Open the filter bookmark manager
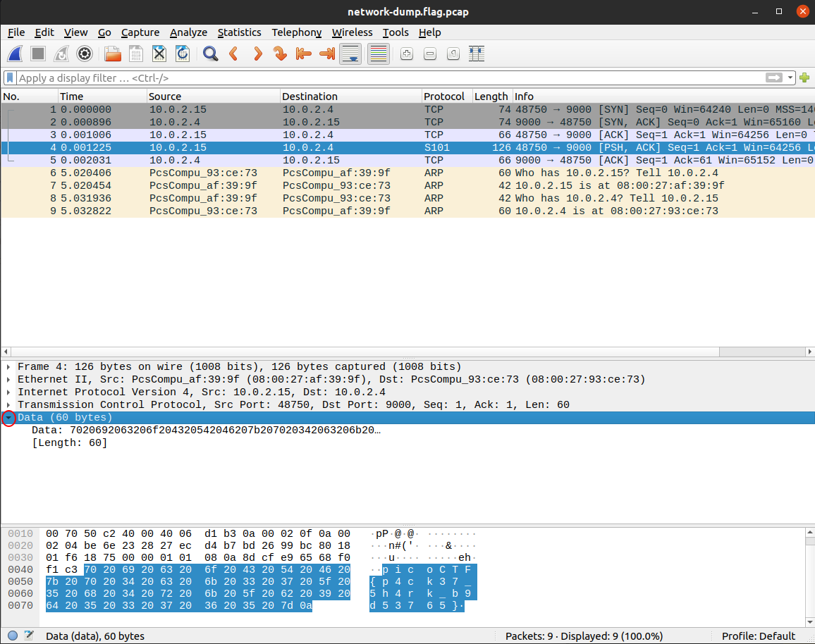The height and width of the screenshot is (644, 815). pyautogui.click(x=10, y=78)
